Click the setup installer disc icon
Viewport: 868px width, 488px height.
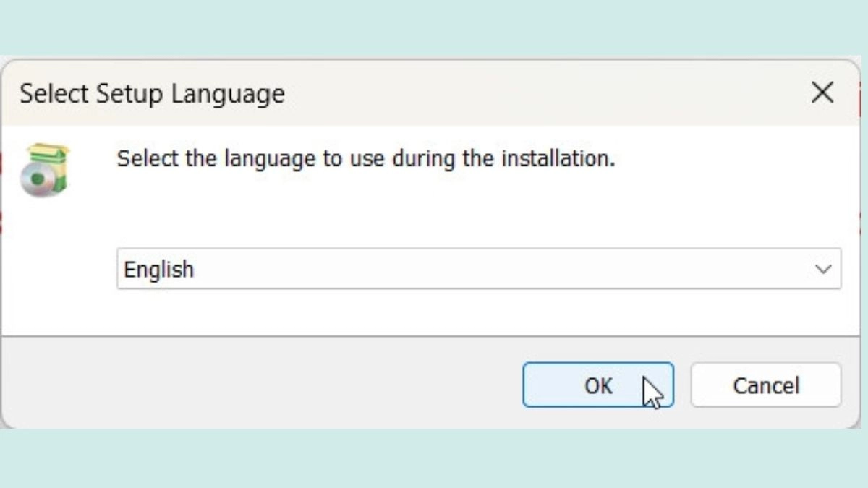pos(44,171)
